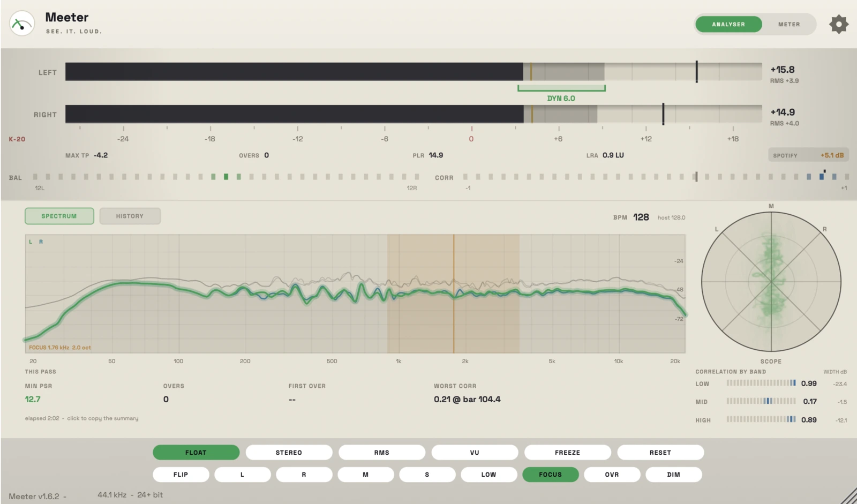Click the PLR 14.9 readout
Image resolution: width=857 pixels, height=504 pixels.
point(428,155)
